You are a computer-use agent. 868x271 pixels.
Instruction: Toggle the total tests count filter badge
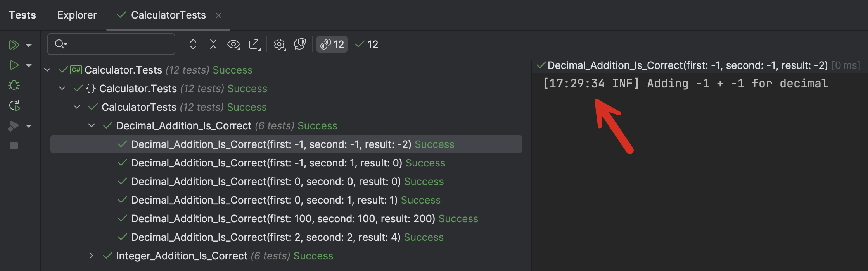[x=332, y=44]
